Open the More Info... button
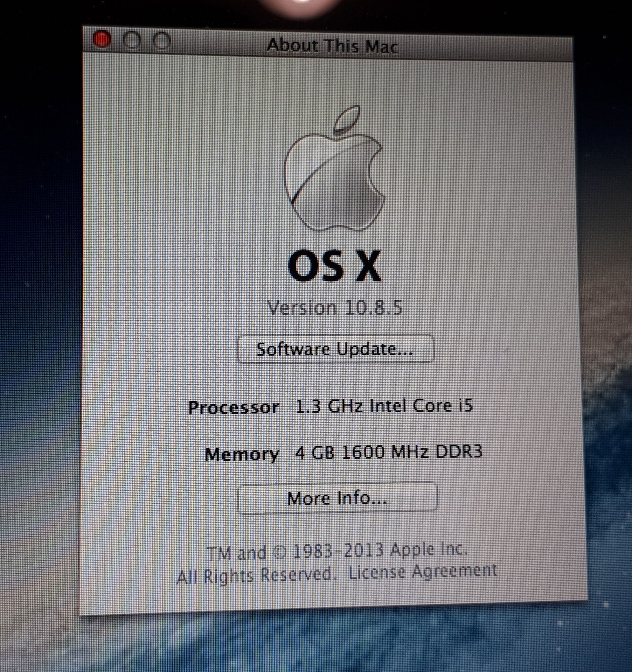Viewport: 632px width, 672px height. (x=337, y=498)
